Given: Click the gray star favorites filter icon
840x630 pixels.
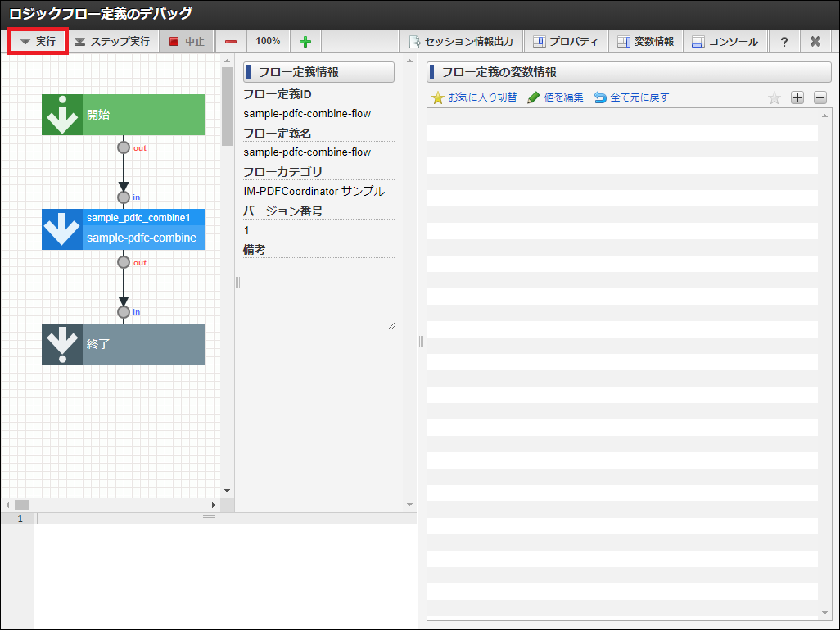Looking at the screenshot, I should click(775, 98).
